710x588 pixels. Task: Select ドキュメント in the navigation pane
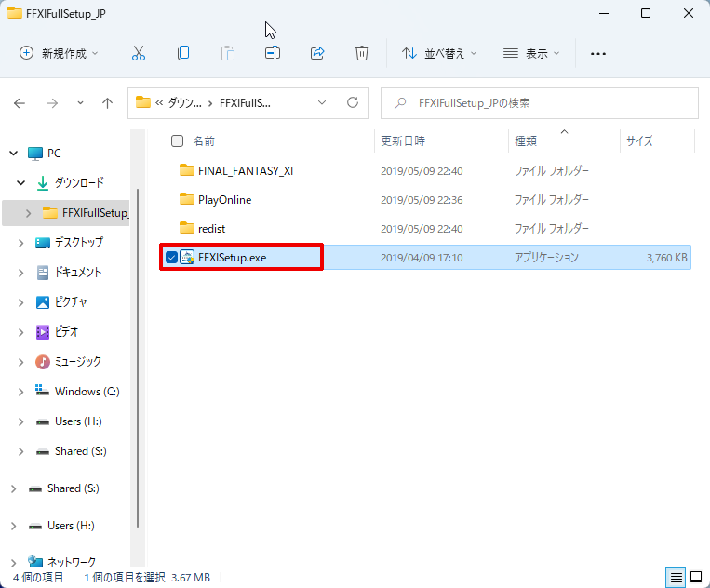click(x=78, y=272)
